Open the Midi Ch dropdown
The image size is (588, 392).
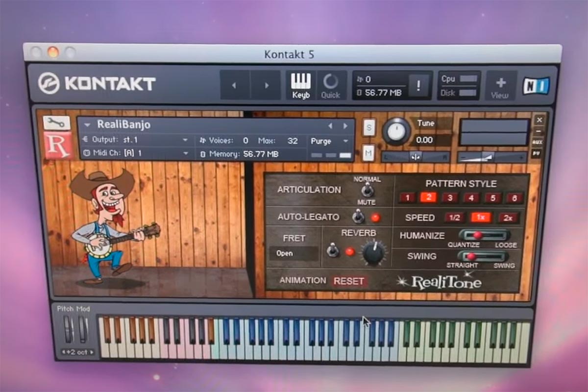[x=135, y=153]
